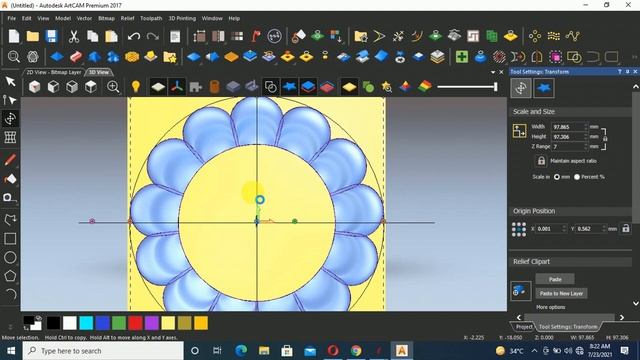Click the origin X value stepper arrows
The width and height of the screenshot is (640, 360).
coord(564,229)
